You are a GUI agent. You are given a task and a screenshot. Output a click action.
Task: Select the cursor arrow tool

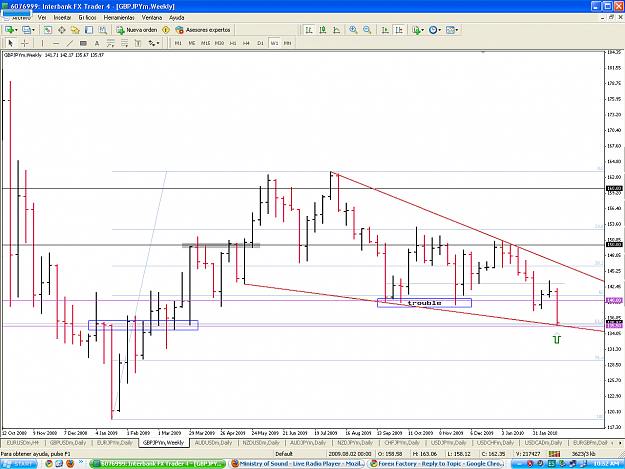click(x=11, y=43)
